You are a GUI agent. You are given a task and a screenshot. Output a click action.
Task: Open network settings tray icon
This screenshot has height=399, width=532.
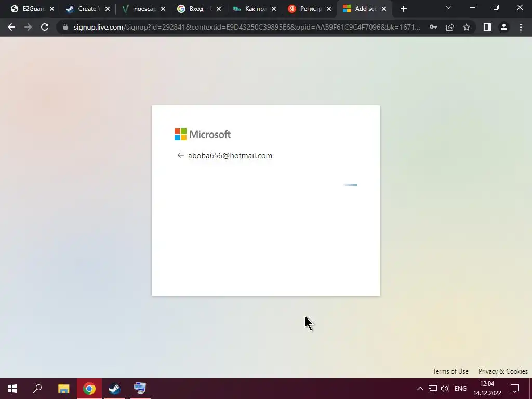click(433, 389)
